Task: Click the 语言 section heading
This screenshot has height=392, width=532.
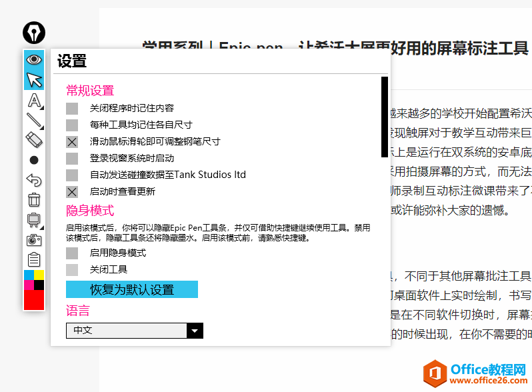Action: (78, 311)
